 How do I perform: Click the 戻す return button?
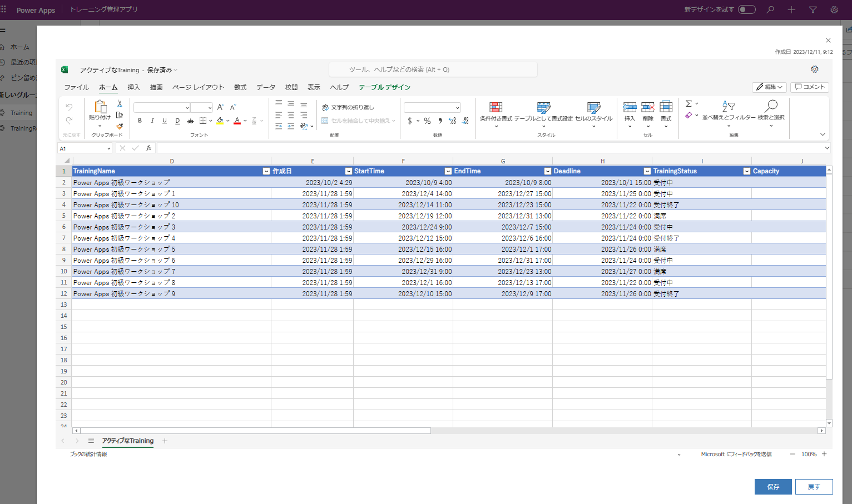tap(814, 487)
